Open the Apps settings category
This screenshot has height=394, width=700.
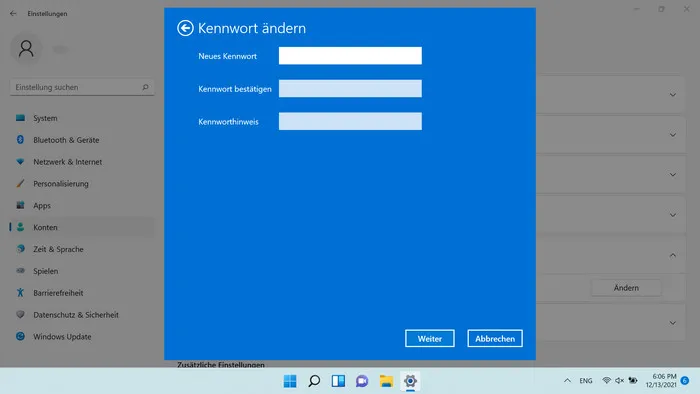pyautogui.click(x=82, y=206)
